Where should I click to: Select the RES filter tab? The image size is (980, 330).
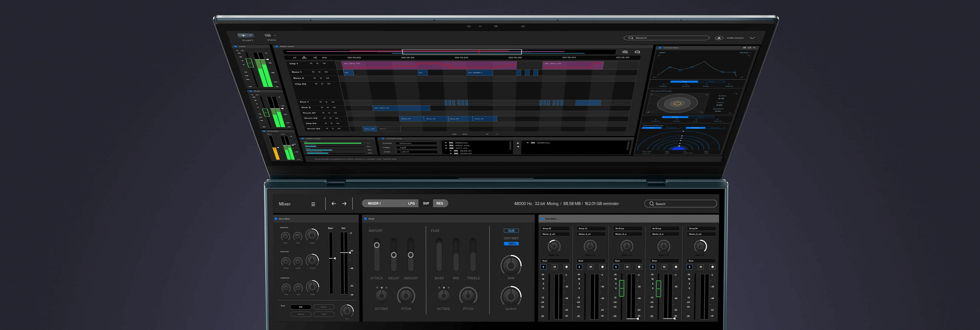point(440,203)
